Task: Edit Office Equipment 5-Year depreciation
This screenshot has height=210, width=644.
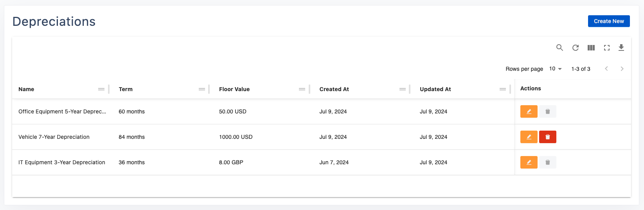Action: tap(529, 111)
